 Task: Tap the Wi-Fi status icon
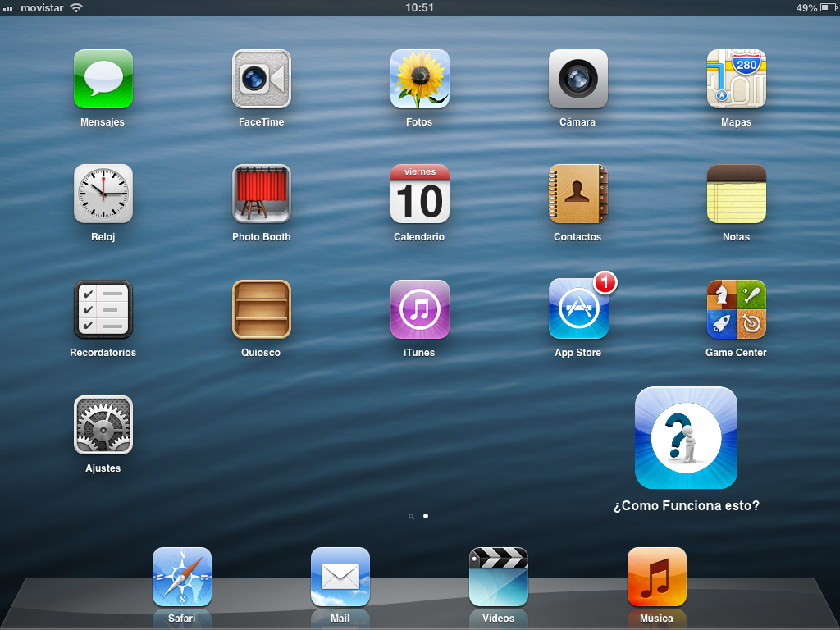[76, 7]
